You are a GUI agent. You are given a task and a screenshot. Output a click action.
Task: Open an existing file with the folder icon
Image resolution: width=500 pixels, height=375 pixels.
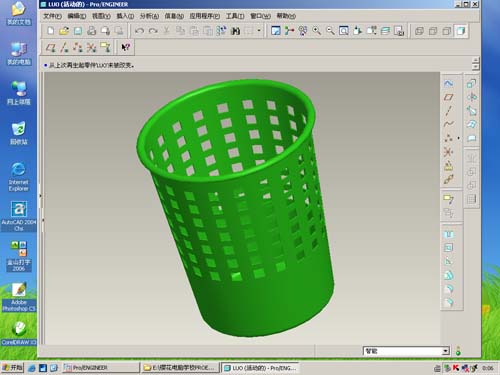[x=64, y=31]
